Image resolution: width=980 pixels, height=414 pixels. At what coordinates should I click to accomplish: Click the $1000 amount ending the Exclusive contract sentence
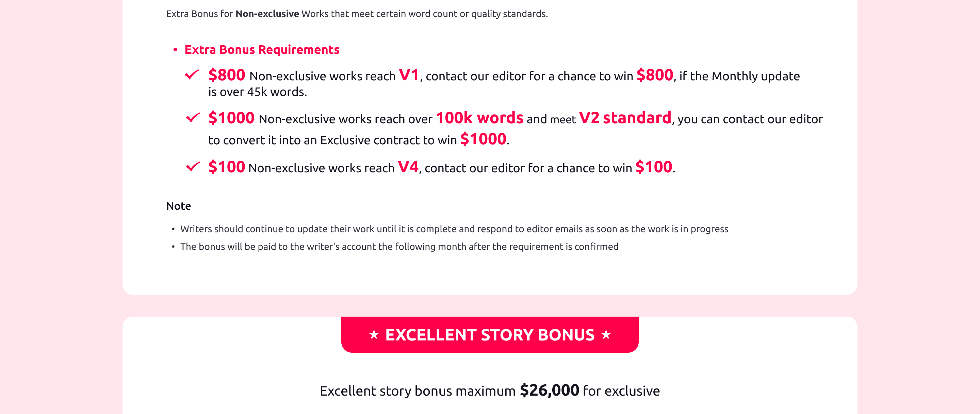coord(483,139)
